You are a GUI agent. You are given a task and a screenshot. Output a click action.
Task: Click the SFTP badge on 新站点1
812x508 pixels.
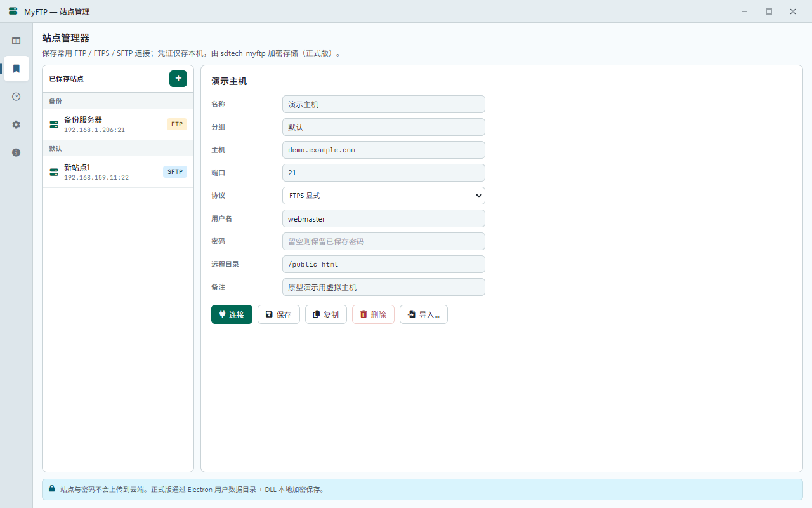click(x=175, y=172)
